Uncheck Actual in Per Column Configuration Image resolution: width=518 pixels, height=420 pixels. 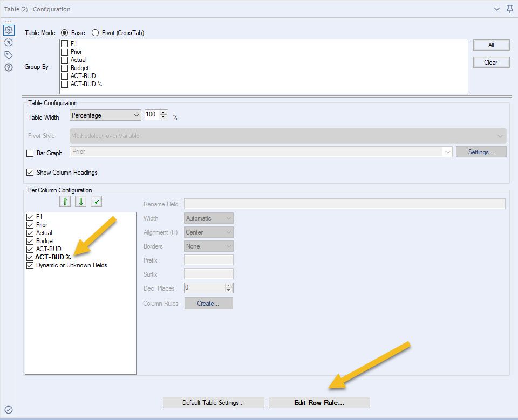(30, 233)
